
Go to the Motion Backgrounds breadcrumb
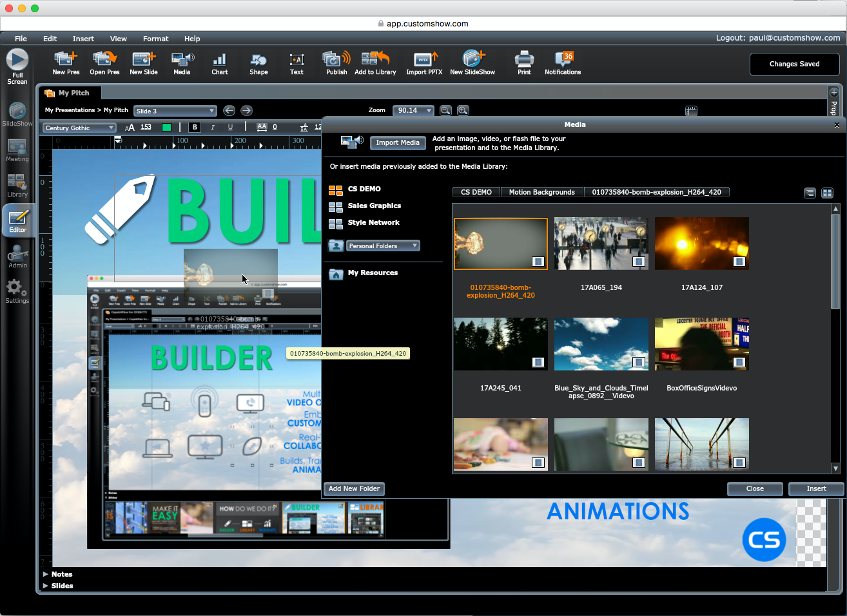click(x=541, y=192)
